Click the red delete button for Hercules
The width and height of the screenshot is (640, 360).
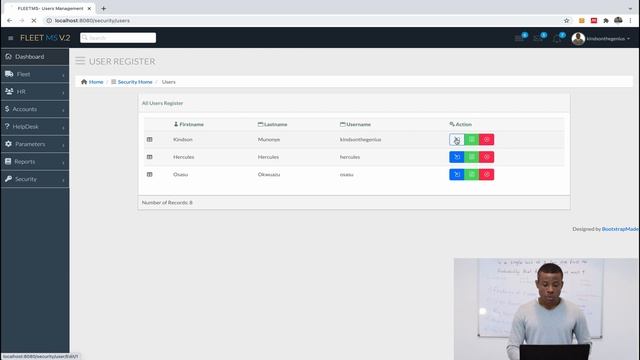tap(487, 157)
